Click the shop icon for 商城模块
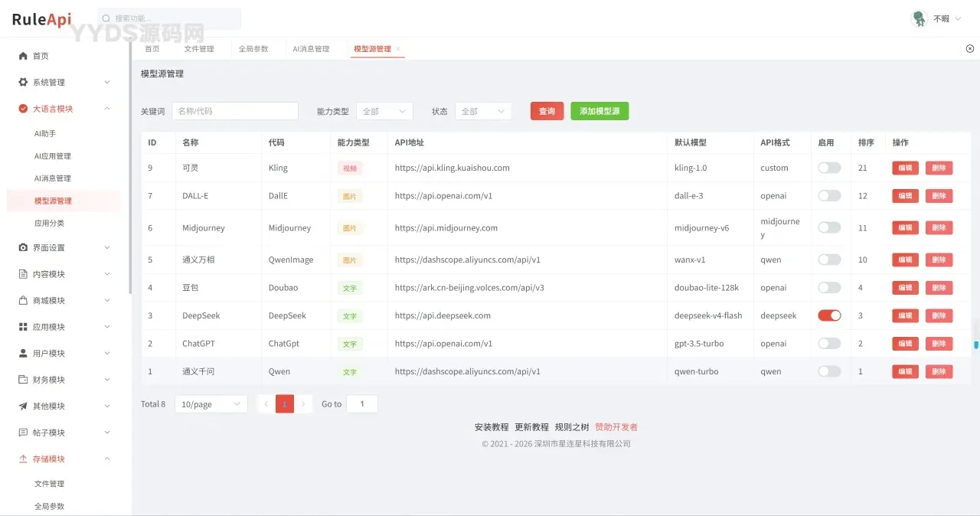Image resolution: width=980 pixels, height=516 pixels. [x=23, y=300]
